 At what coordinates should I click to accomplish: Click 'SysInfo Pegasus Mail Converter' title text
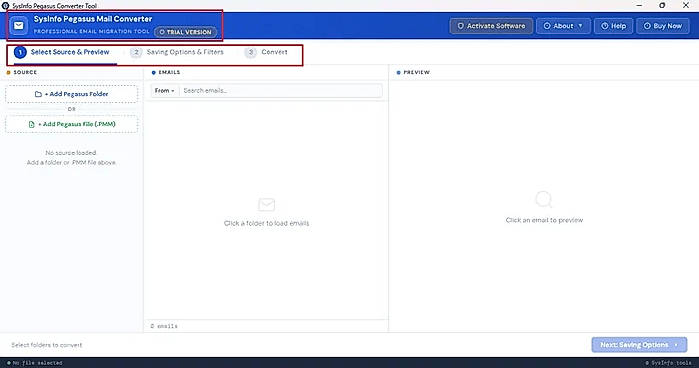[x=93, y=19]
